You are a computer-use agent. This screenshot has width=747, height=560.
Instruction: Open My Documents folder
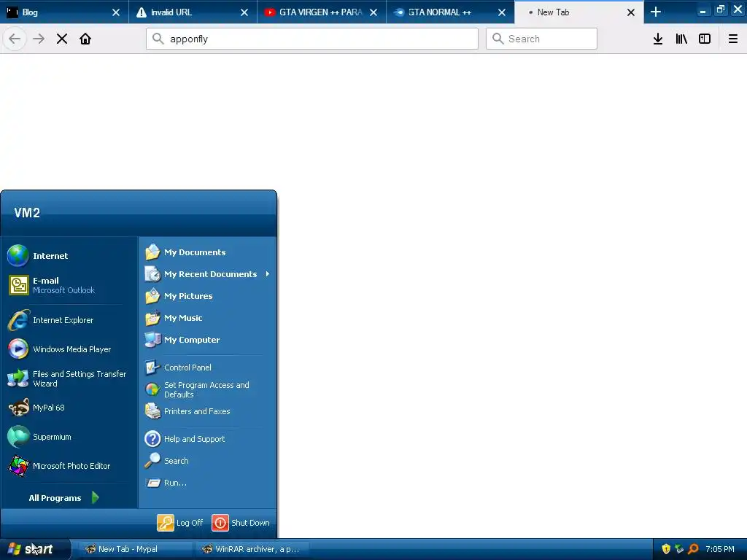(207, 252)
